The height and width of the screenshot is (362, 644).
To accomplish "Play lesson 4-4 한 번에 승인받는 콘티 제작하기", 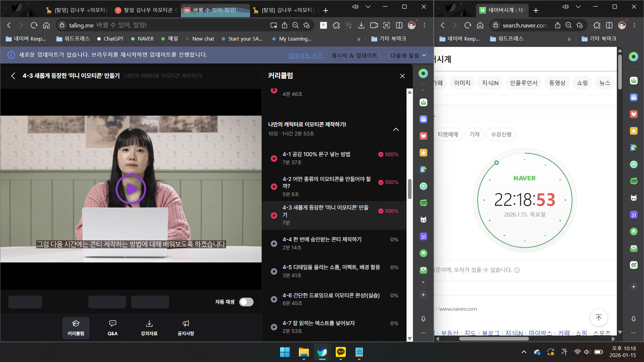I will pyautogui.click(x=274, y=244).
